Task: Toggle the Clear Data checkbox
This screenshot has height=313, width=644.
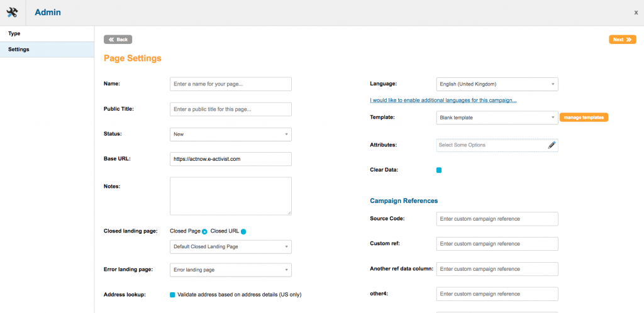Action: coord(439,170)
